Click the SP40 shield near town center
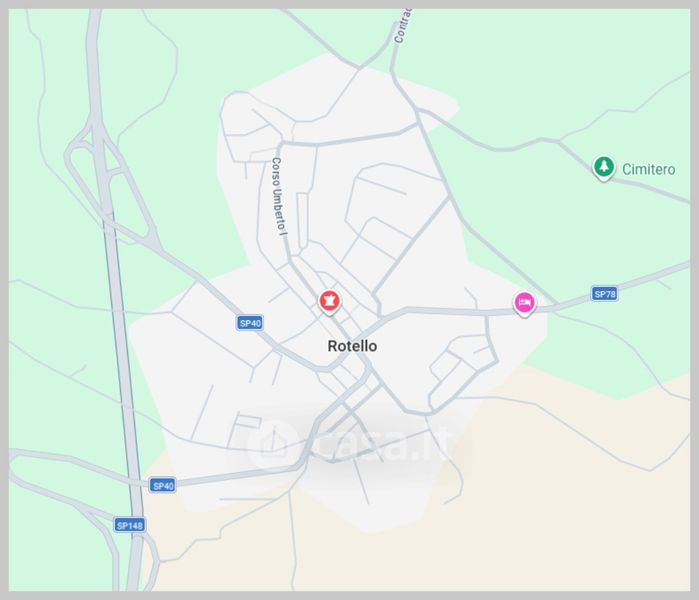Screen dimensions: 699x600 pos(250,323)
